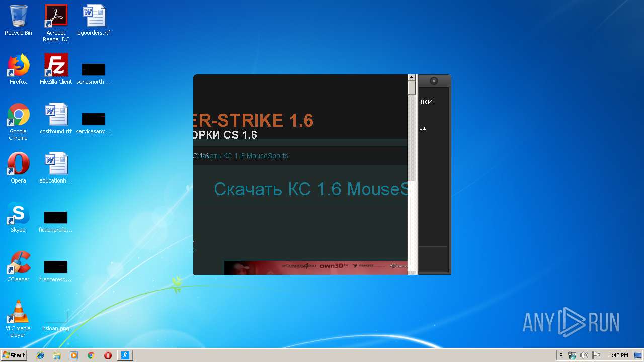Open the Acrobat Reader DC shortcut
The image size is (644, 362).
(56, 23)
